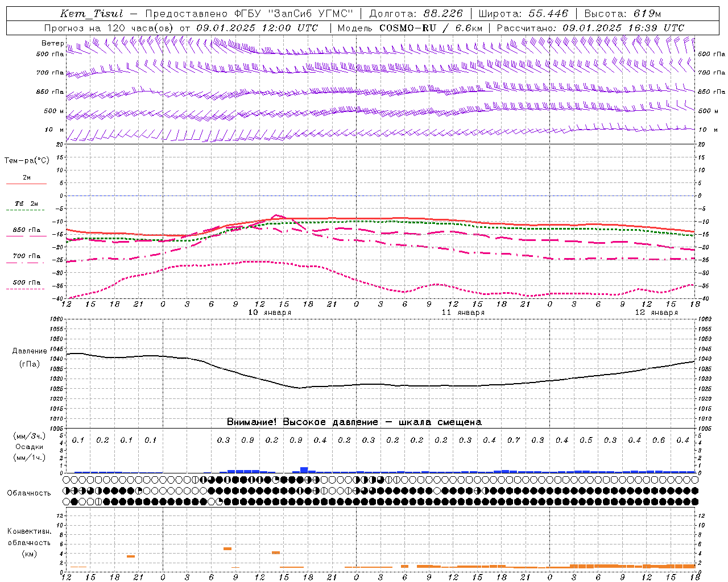Click the Td 2м dew point legend label
The height and width of the screenshot is (582, 728).
(x=27, y=203)
